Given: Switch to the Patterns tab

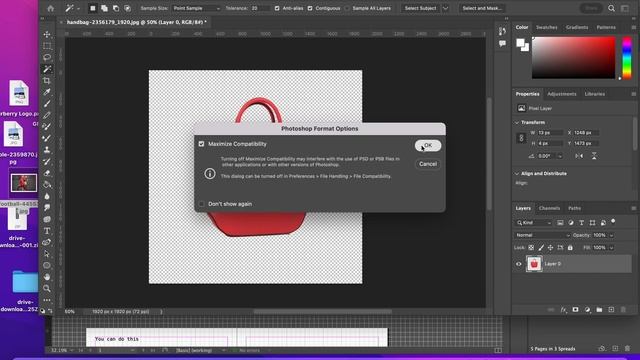Looking at the screenshot, I should coord(606,27).
